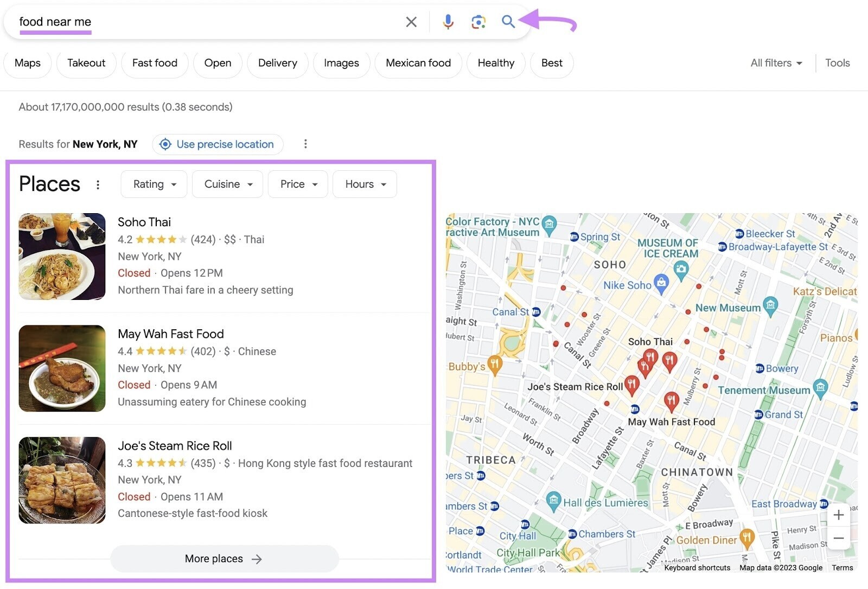
Task: Open the All filters dropdown
Action: coord(776,63)
